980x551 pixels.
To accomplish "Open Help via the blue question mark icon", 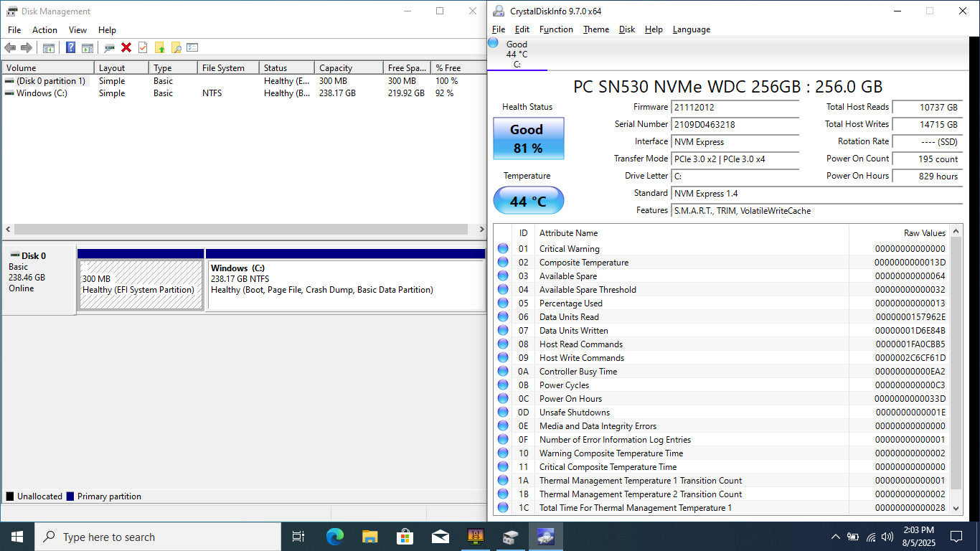I will tap(71, 48).
